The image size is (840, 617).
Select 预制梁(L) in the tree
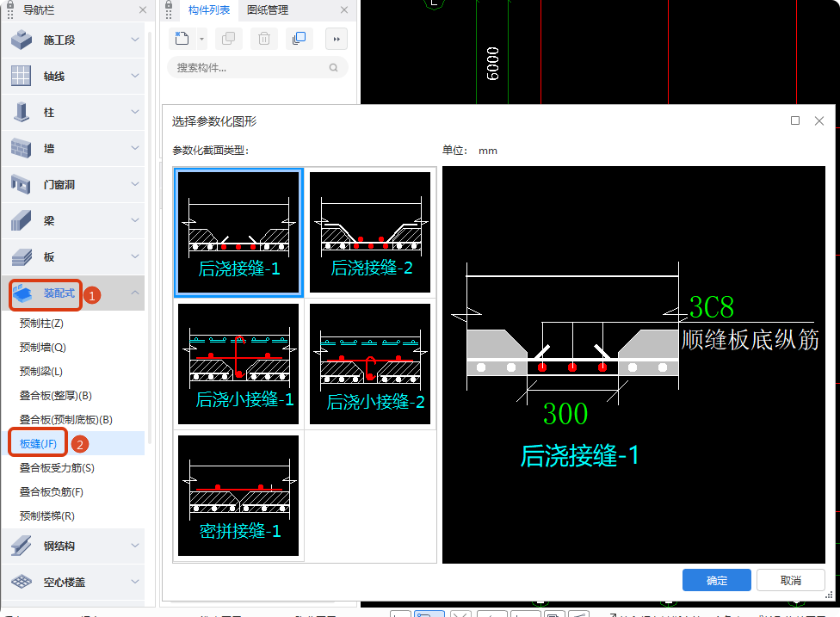click(41, 371)
